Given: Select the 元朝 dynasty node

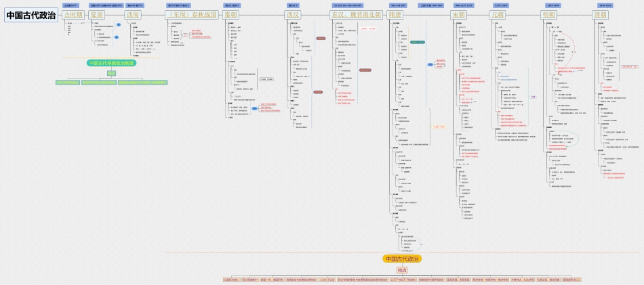Looking at the screenshot, I should [x=498, y=14].
